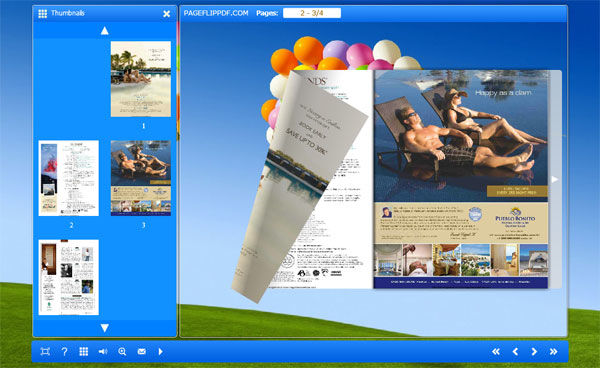
Task: Activate the zoom in magnifier icon
Action: 122,352
